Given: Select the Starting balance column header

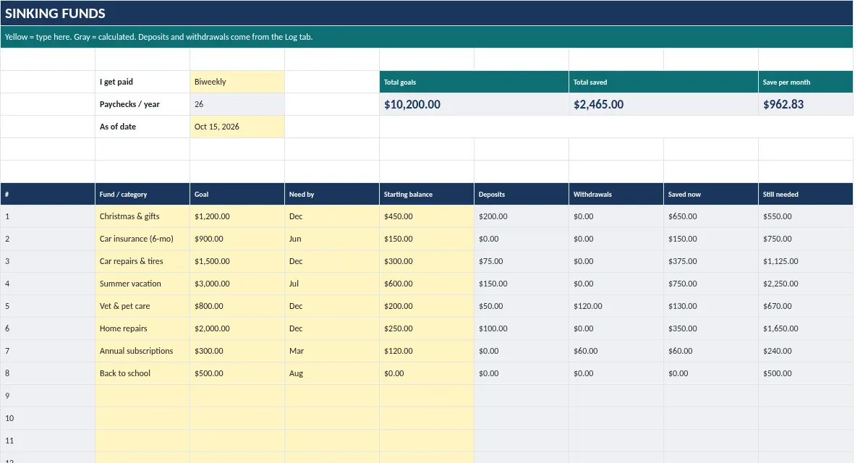Looking at the screenshot, I should [x=427, y=194].
